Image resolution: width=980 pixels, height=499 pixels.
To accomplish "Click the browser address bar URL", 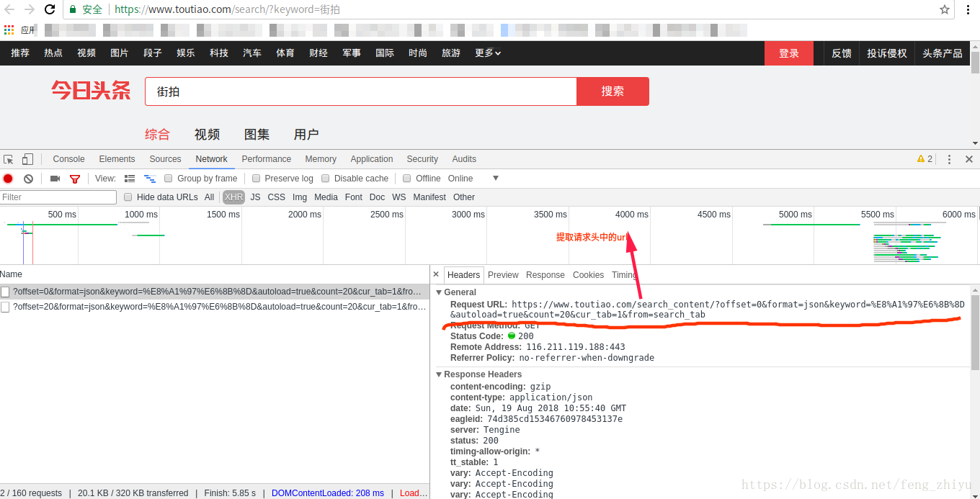I will point(227,9).
